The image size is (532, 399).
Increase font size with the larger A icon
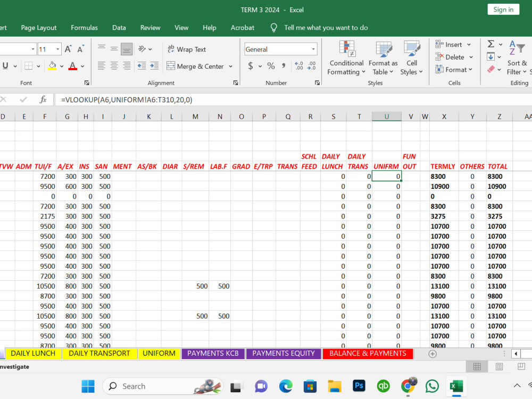68,49
